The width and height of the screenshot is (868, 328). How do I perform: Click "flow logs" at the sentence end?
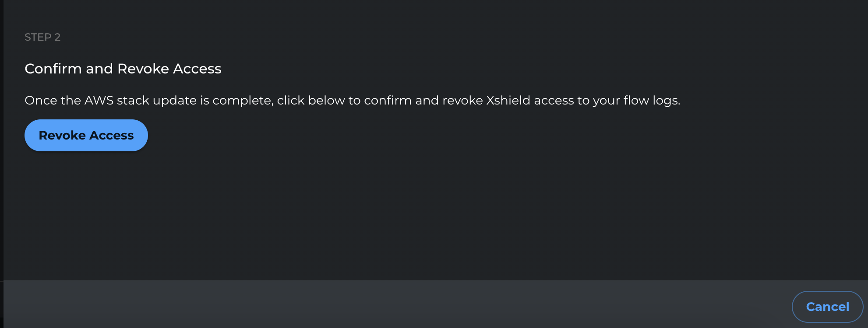point(651,101)
